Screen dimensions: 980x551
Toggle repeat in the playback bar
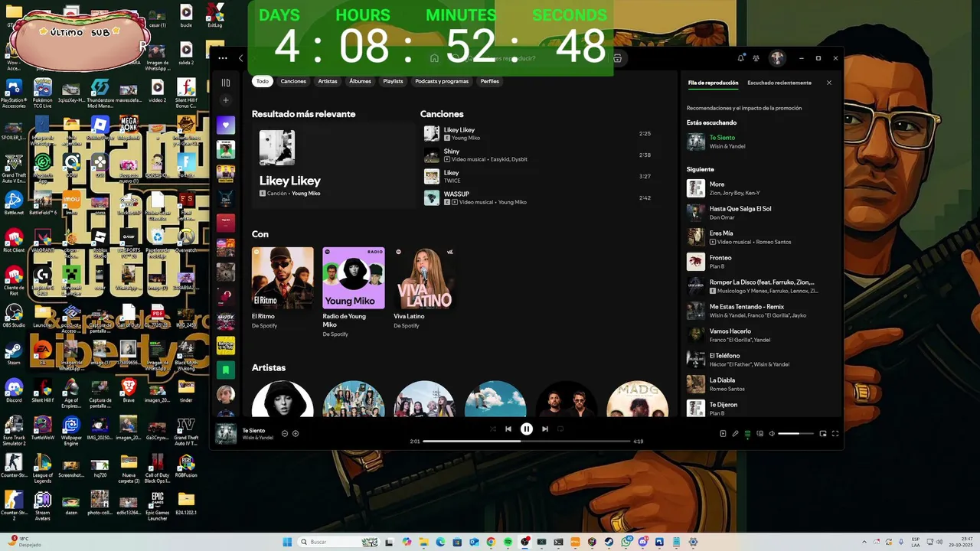[560, 429]
